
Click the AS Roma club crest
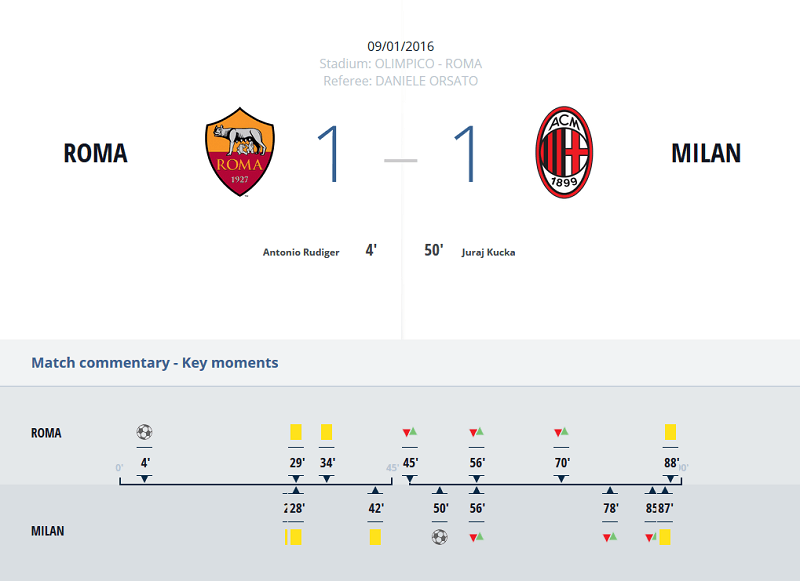(240, 151)
